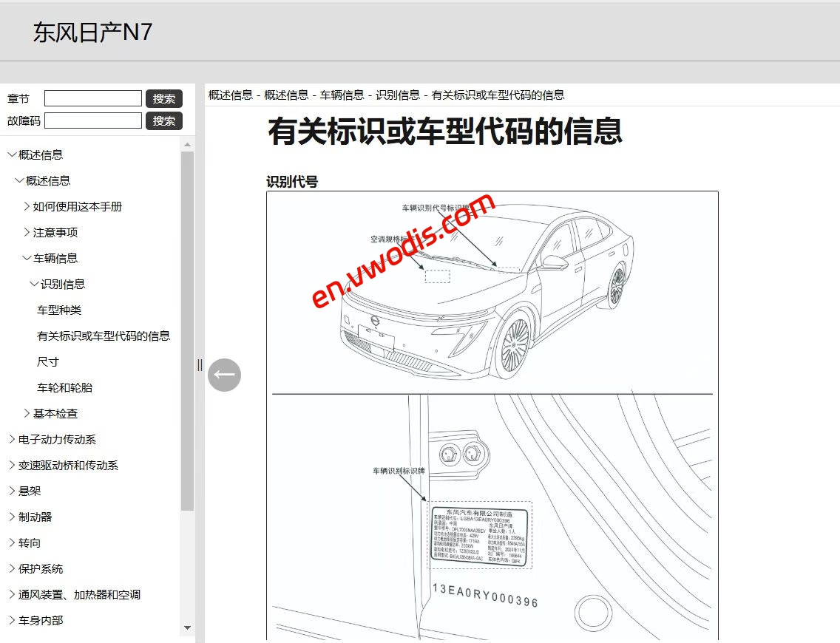Click the 搜索 button beside 故障码
Screen dimensions: 840x643
point(164,120)
